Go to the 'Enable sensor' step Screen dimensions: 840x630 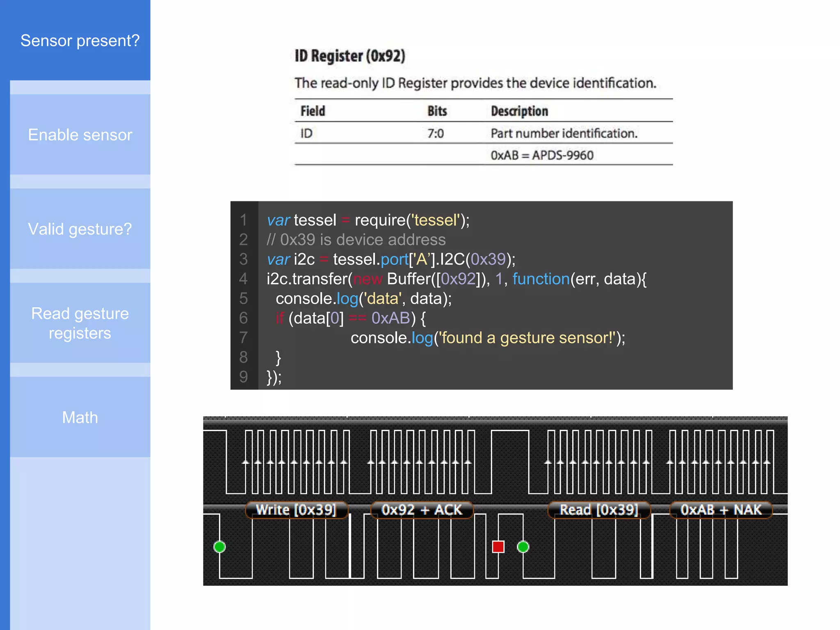point(80,135)
